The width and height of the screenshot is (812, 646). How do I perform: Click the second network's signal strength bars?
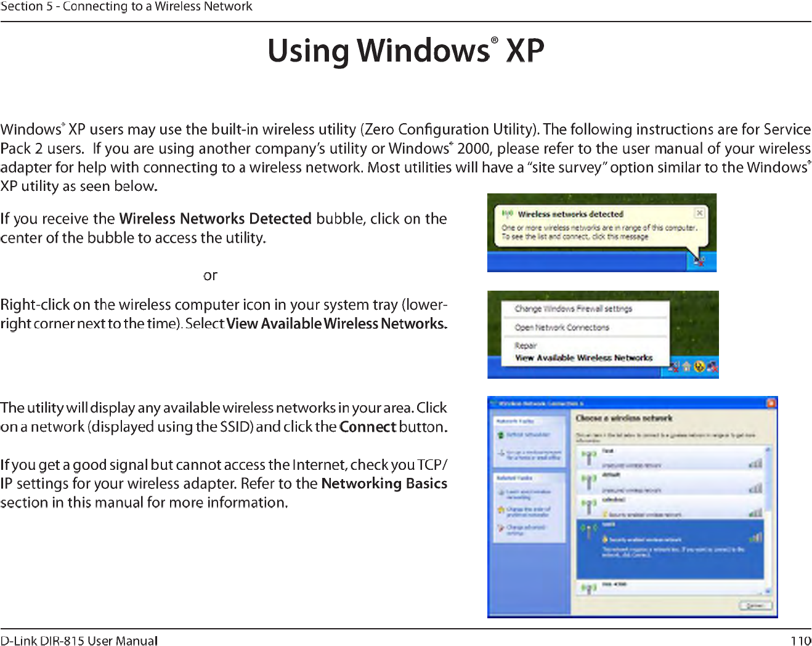tap(756, 488)
